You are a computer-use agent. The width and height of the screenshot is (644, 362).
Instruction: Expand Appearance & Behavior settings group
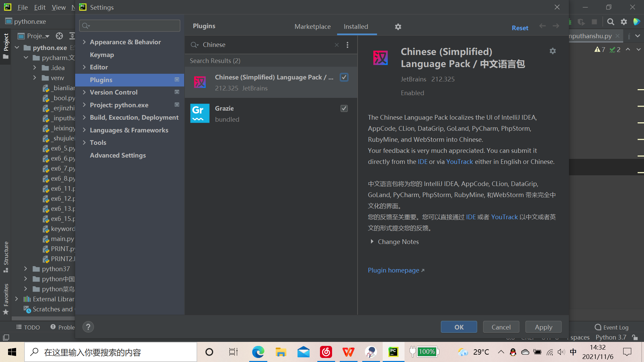(85, 42)
